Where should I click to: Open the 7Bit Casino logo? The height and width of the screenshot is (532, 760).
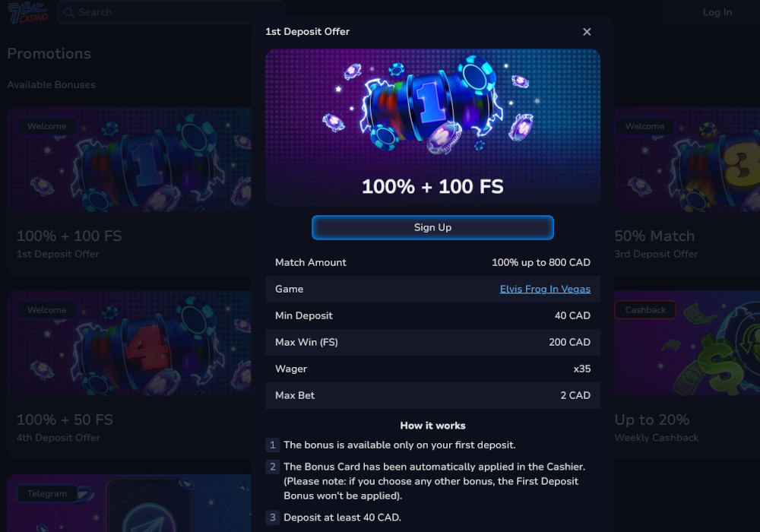coord(27,12)
